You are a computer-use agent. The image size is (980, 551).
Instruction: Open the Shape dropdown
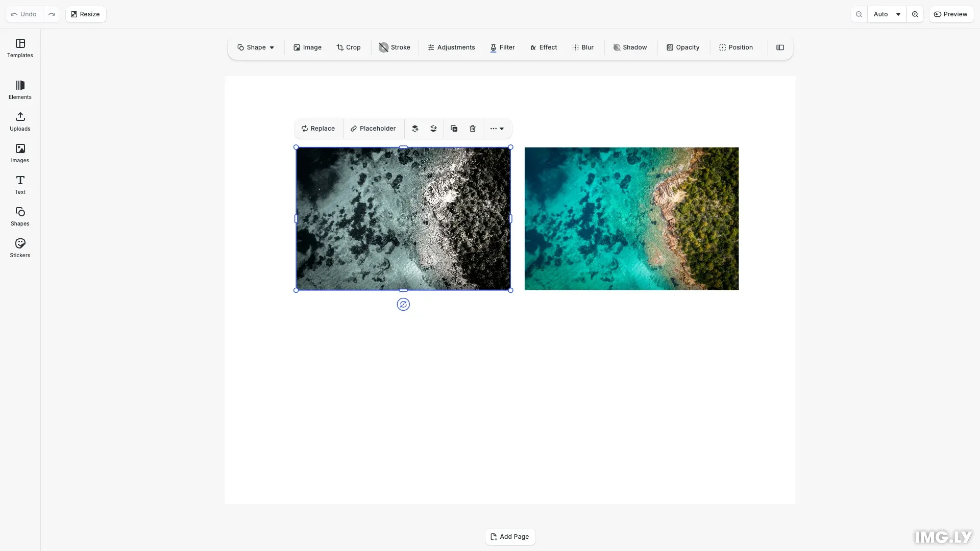[256, 47]
